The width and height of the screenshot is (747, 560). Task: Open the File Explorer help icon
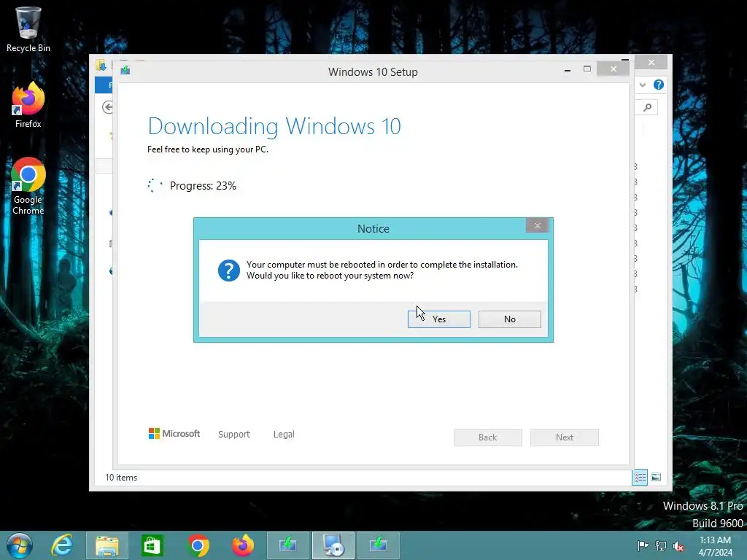click(x=659, y=85)
